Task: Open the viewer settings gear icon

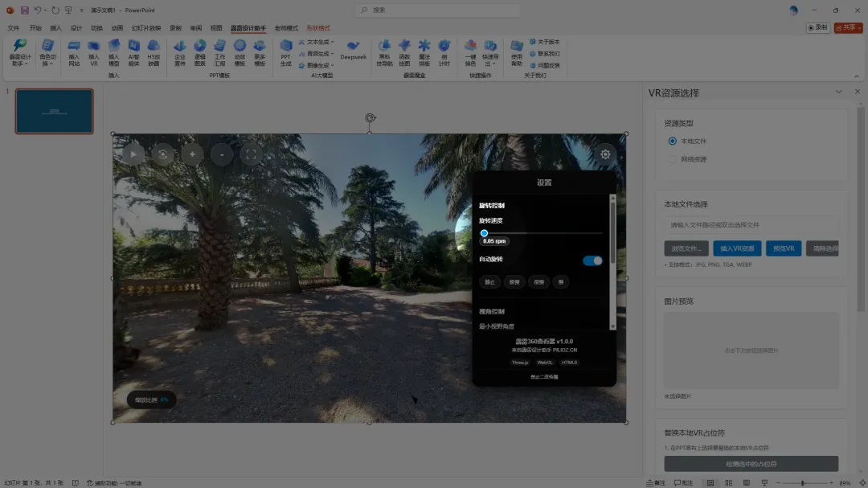Action: [605, 154]
